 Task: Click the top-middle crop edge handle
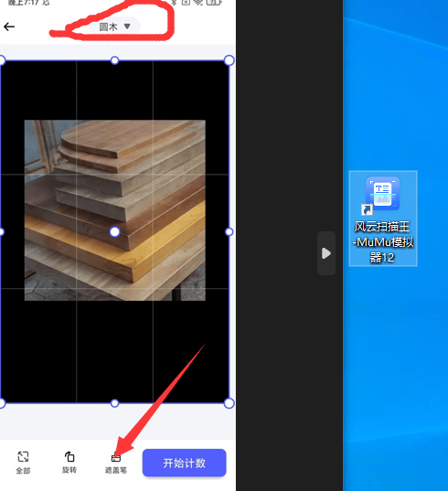115,60
